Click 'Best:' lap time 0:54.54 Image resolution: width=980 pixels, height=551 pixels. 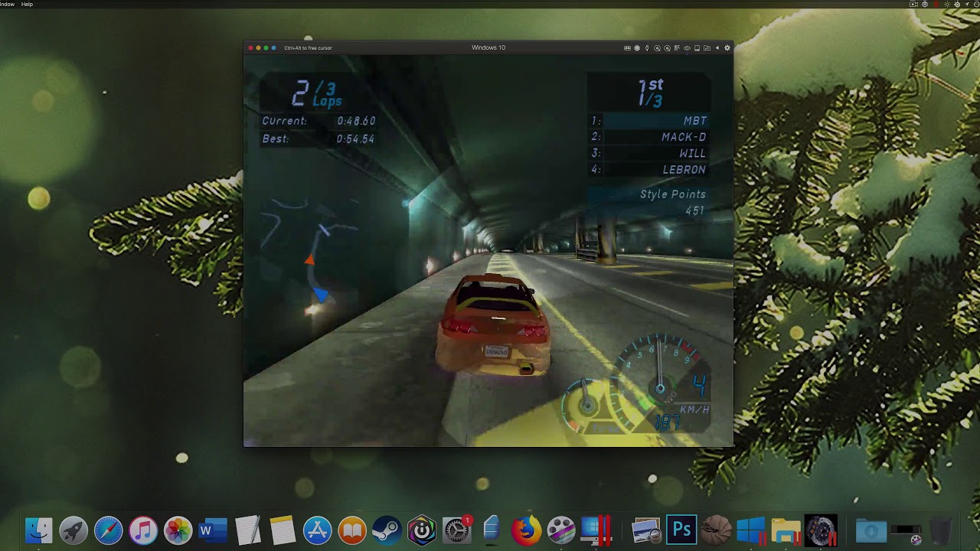pyautogui.click(x=318, y=139)
